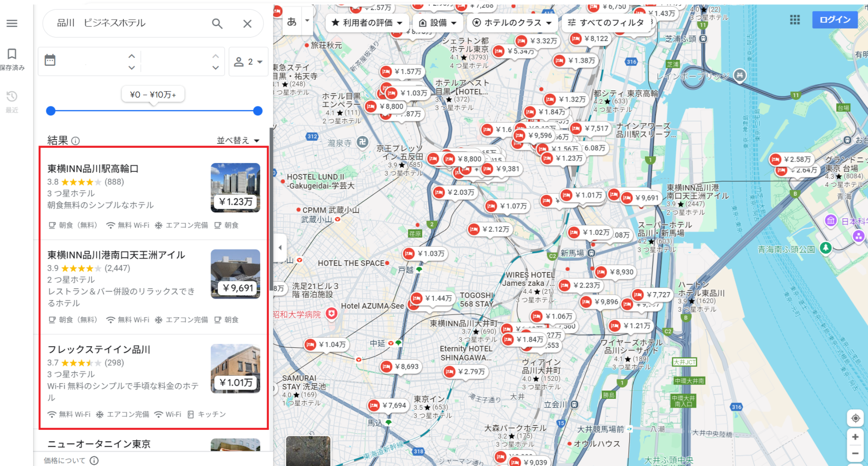Viewport: 868px width, 466px height.
Task: Click the search magnifier icon
Action: [217, 24]
